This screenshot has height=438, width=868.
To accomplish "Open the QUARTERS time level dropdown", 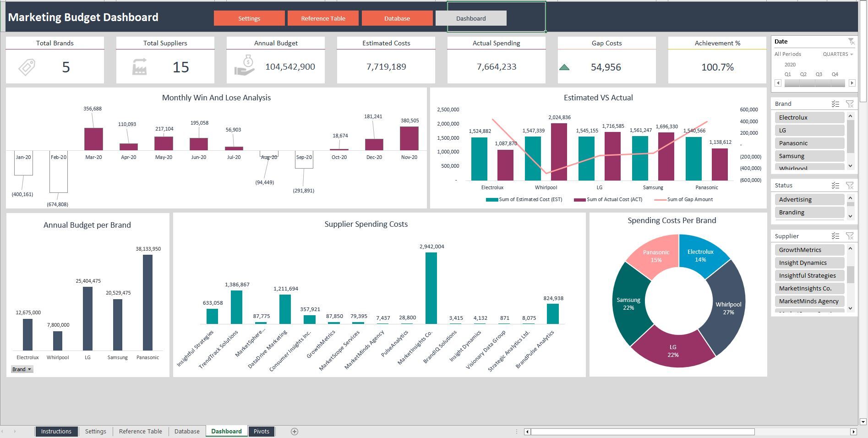I will (838, 54).
